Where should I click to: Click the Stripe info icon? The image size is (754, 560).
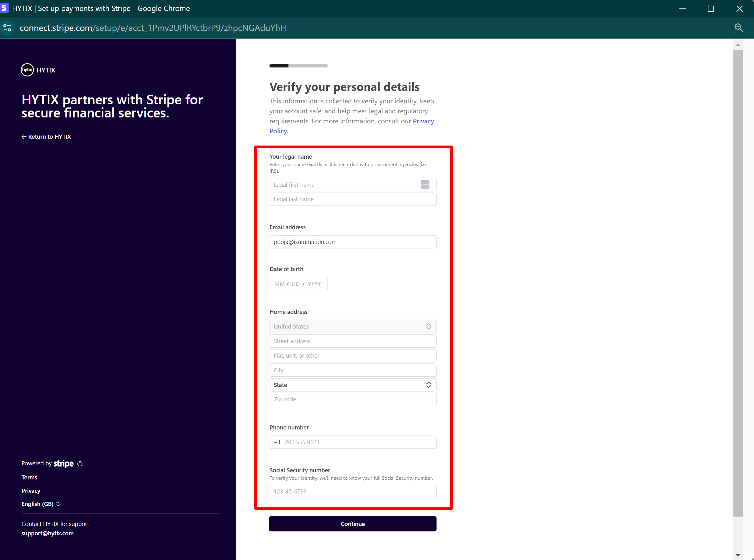point(80,464)
